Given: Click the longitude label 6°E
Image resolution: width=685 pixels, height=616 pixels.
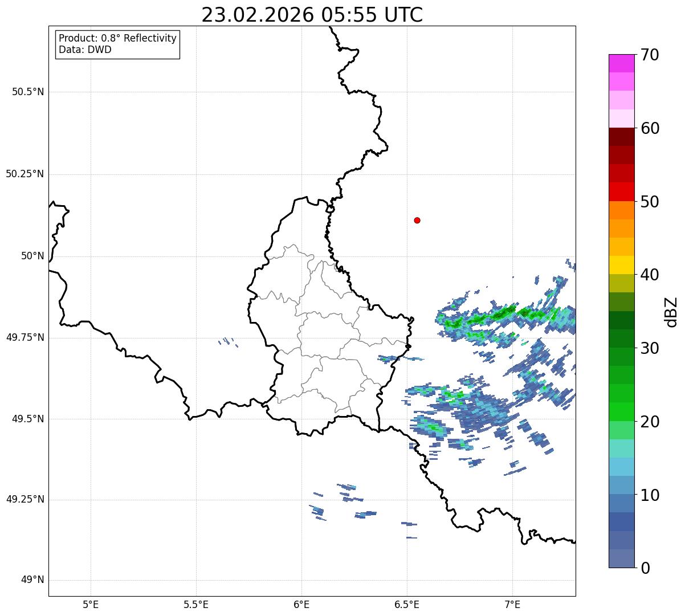Looking at the screenshot, I should click(x=301, y=604).
